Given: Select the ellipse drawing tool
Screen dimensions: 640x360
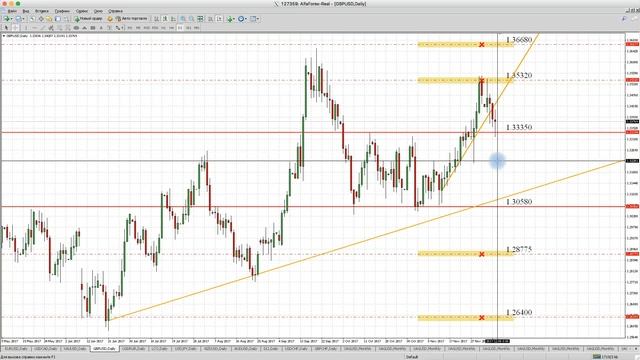Looking at the screenshot, I should tap(76, 28).
